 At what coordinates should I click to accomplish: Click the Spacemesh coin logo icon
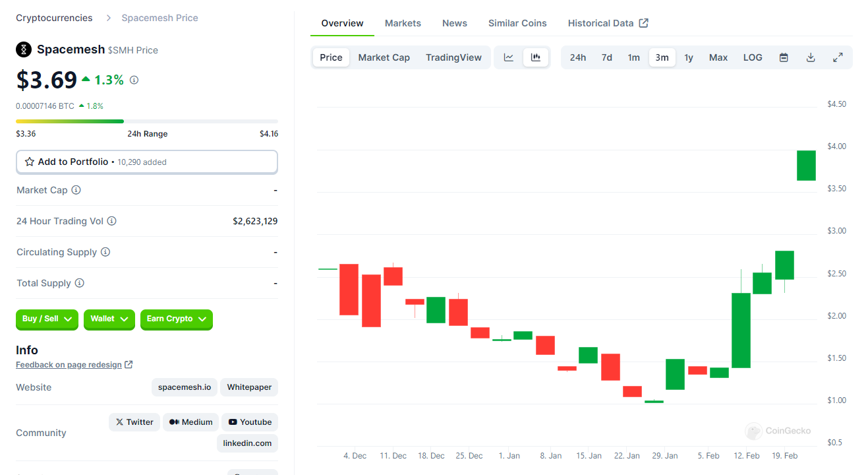[x=24, y=49]
